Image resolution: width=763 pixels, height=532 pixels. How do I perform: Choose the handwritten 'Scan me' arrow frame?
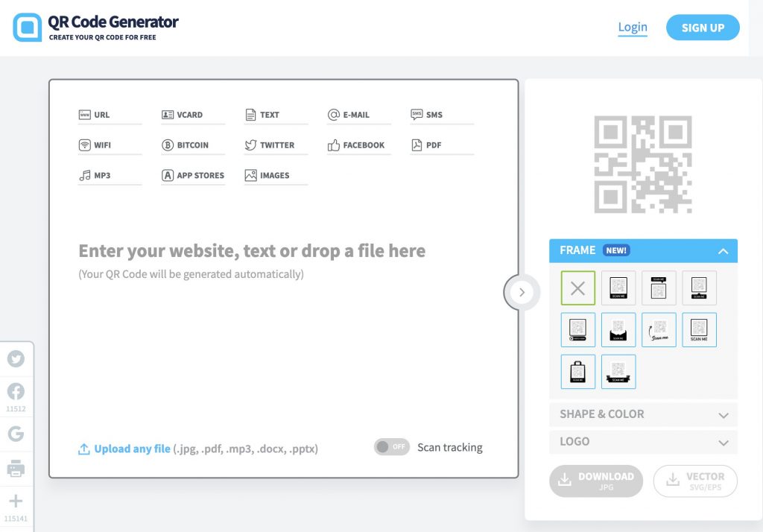pyautogui.click(x=659, y=330)
